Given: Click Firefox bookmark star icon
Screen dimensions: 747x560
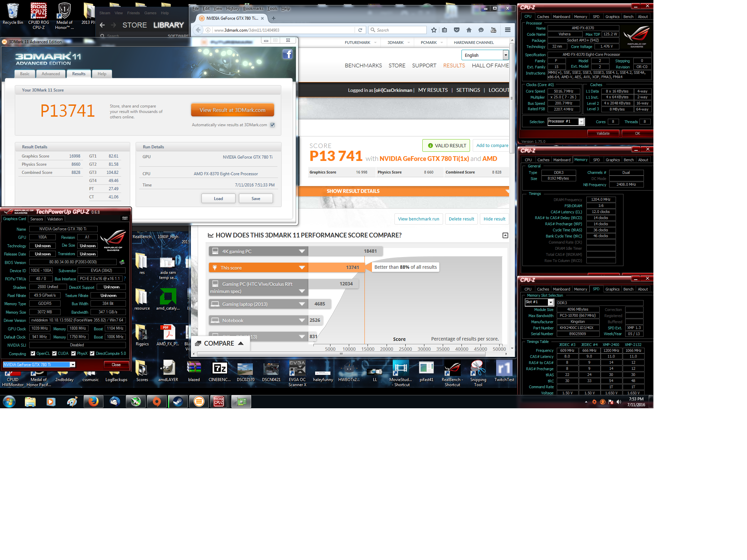Looking at the screenshot, I should (x=434, y=30).
